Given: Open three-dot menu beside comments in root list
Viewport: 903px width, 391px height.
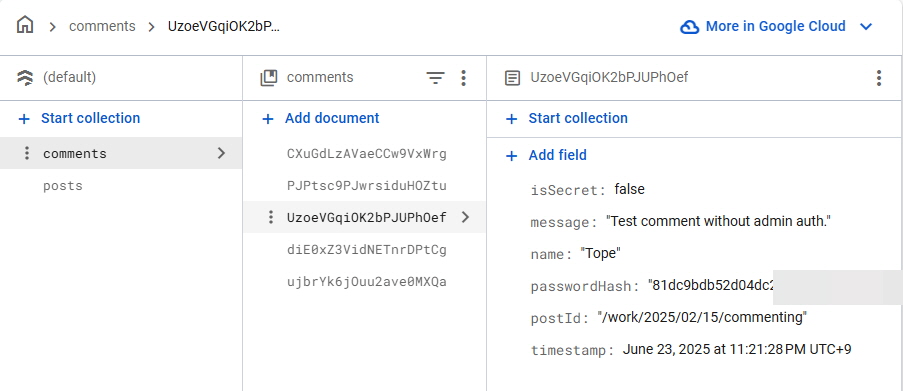Looking at the screenshot, I should point(26,153).
